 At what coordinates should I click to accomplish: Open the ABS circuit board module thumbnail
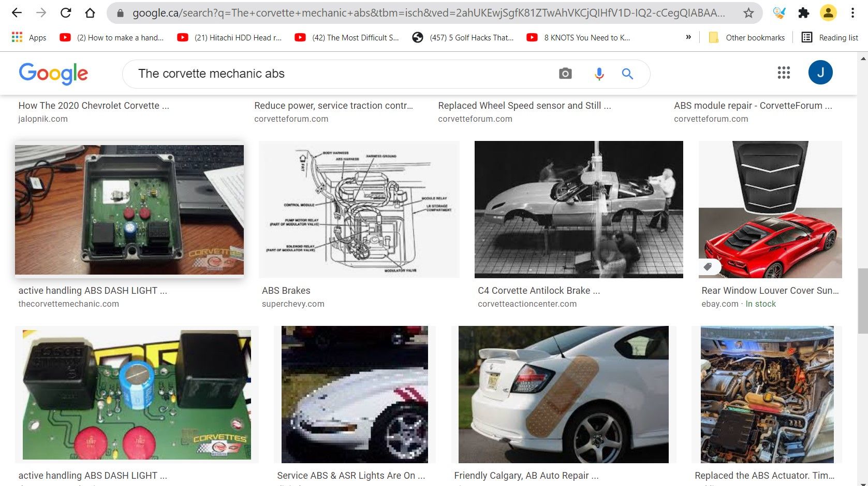tap(129, 210)
